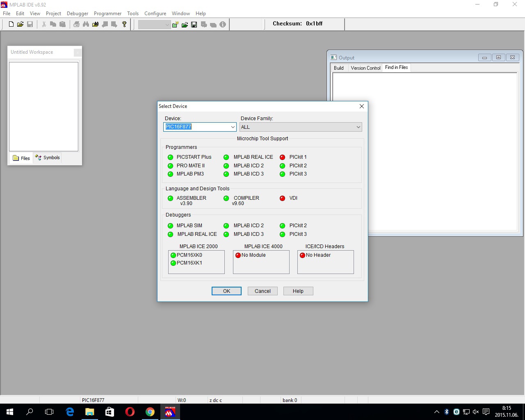Click the build configuration dropdown in toolbar
This screenshot has height=420, width=525.
click(154, 25)
